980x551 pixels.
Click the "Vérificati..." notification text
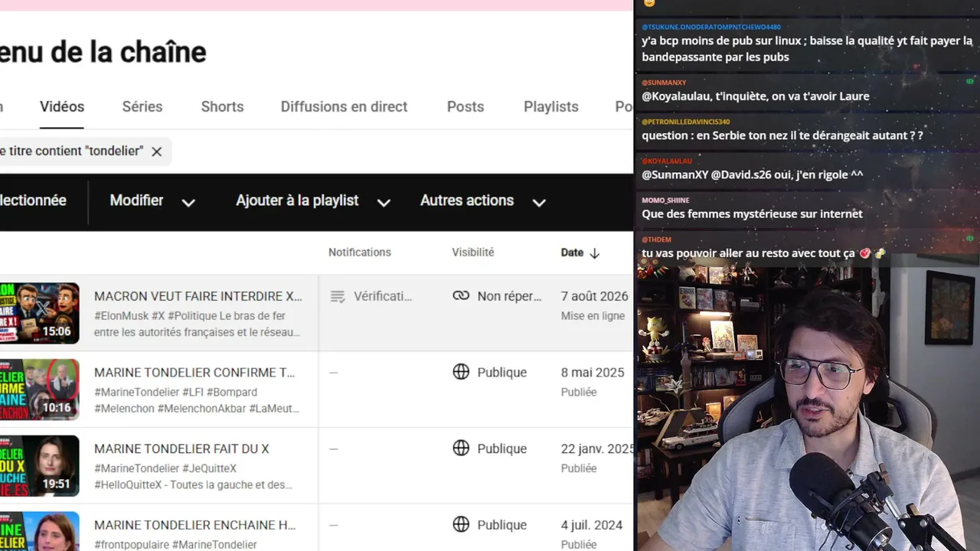[x=383, y=296]
